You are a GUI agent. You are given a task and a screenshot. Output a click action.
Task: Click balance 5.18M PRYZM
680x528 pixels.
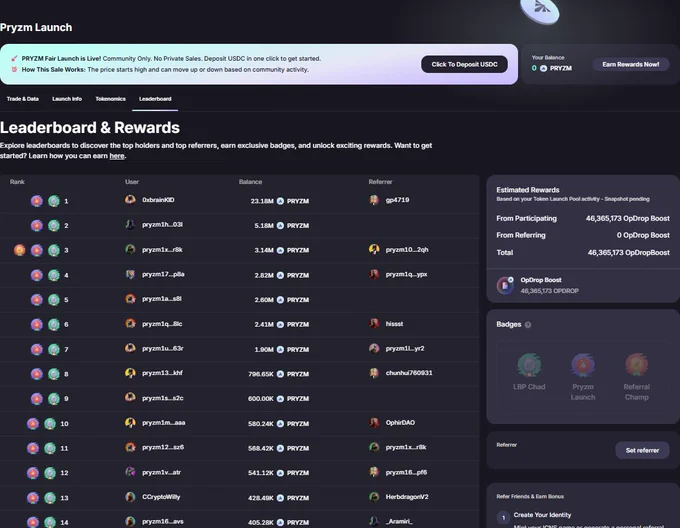[x=281, y=225]
